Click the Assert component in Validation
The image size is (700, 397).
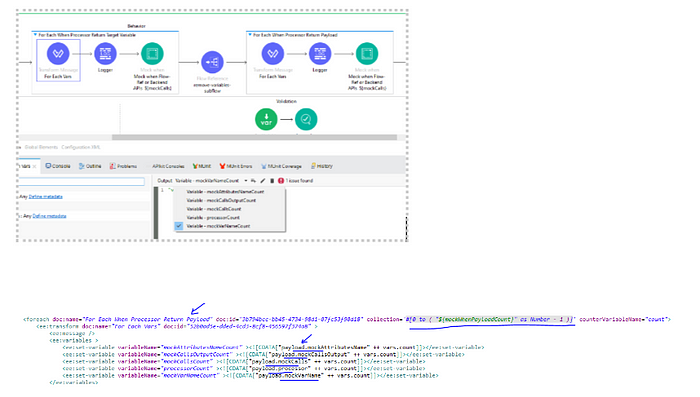[x=306, y=119]
